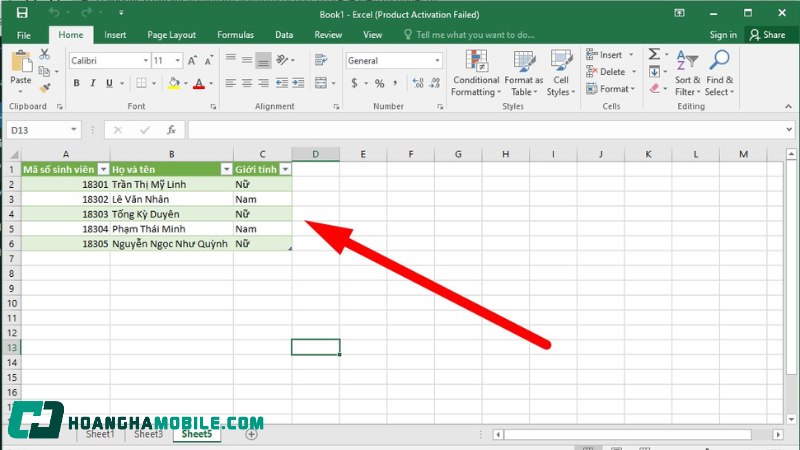Open the font name Calibri dropdown
The width and height of the screenshot is (800, 450).
[145, 61]
